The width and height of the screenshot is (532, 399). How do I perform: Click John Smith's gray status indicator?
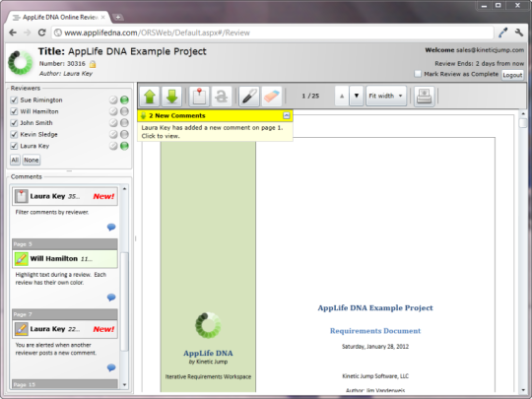(x=124, y=123)
